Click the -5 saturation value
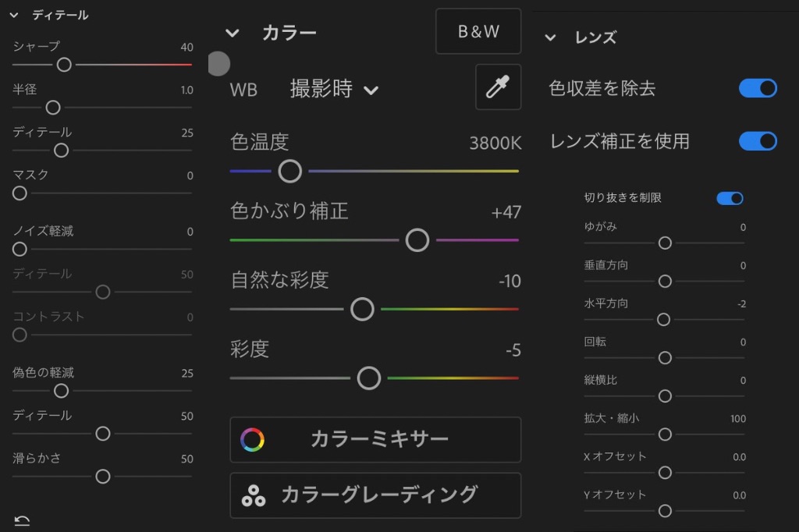Image resolution: width=799 pixels, height=532 pixels. [x=513, y=350]
